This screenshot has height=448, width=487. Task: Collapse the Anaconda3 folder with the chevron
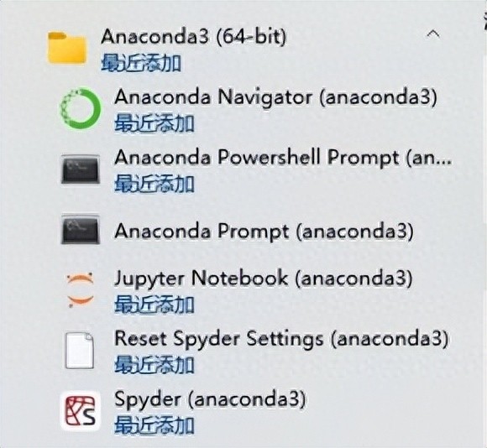[x=433, y=34]
